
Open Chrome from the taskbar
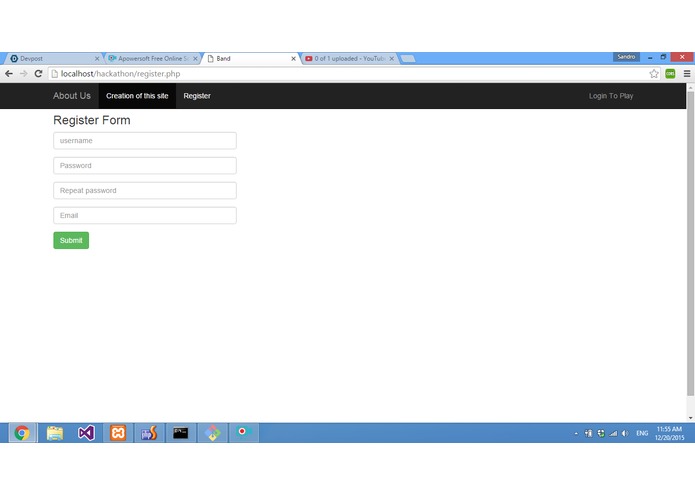coord(22,432)
